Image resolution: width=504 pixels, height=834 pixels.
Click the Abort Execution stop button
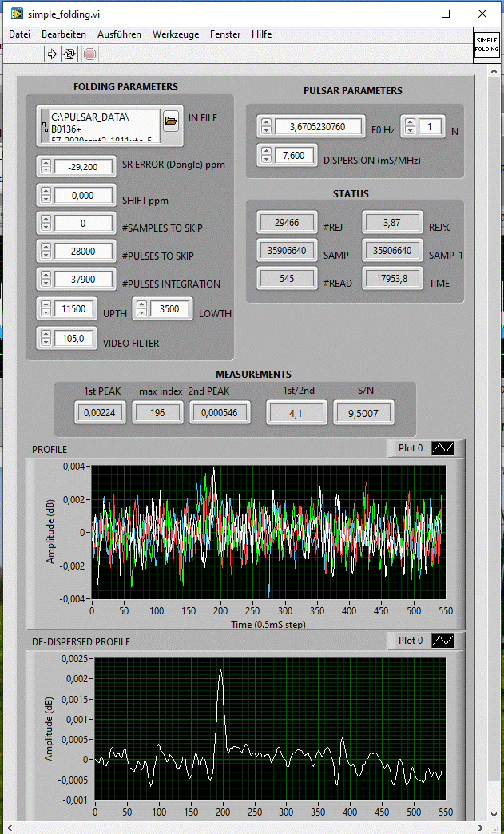[x=89, y=54]
